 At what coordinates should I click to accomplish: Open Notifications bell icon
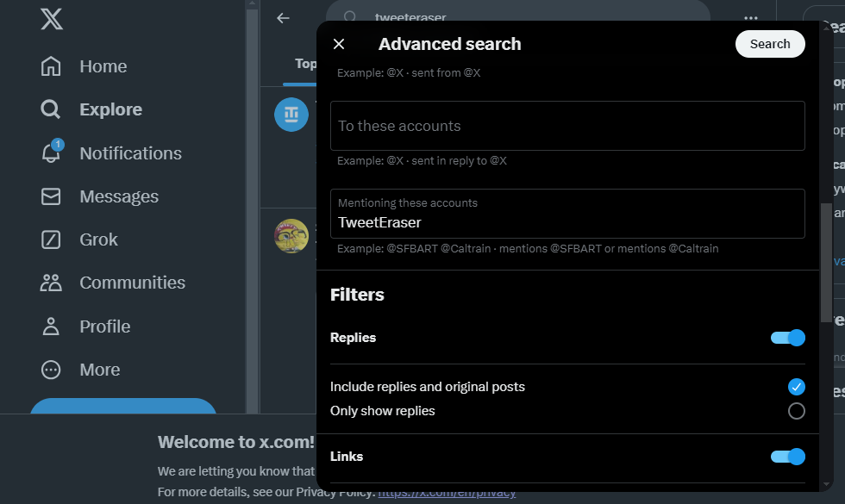(x=51, y=153)
